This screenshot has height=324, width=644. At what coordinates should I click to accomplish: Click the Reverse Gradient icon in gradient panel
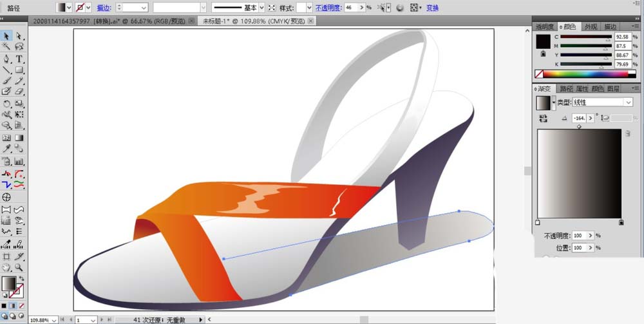(544, 119)
